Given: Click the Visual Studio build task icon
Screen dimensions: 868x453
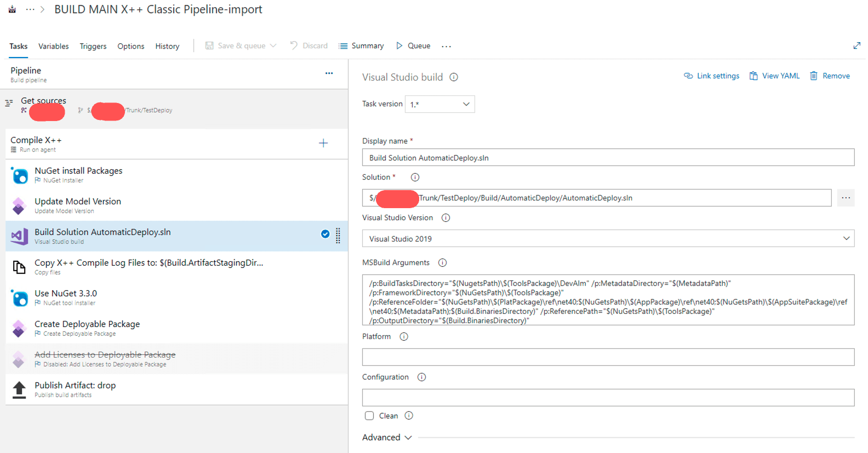Looking at the screenshot, I should click(x=19, y=237).
